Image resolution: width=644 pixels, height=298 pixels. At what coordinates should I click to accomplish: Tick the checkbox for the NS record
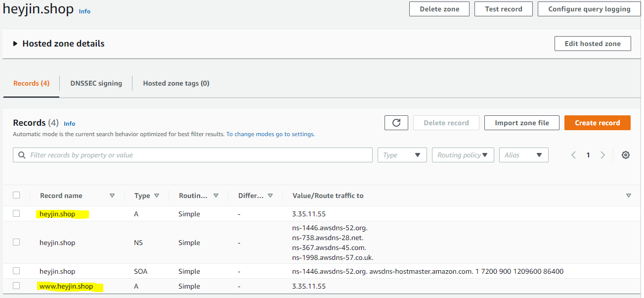click(x=16, y=242)
